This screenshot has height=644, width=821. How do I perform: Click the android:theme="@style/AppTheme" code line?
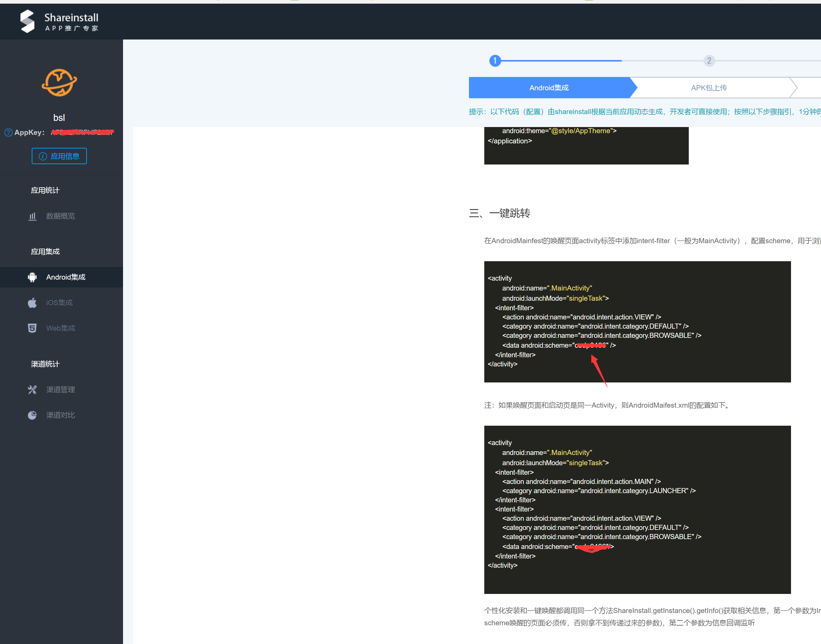pyautogui.click(x=559, y=131)
